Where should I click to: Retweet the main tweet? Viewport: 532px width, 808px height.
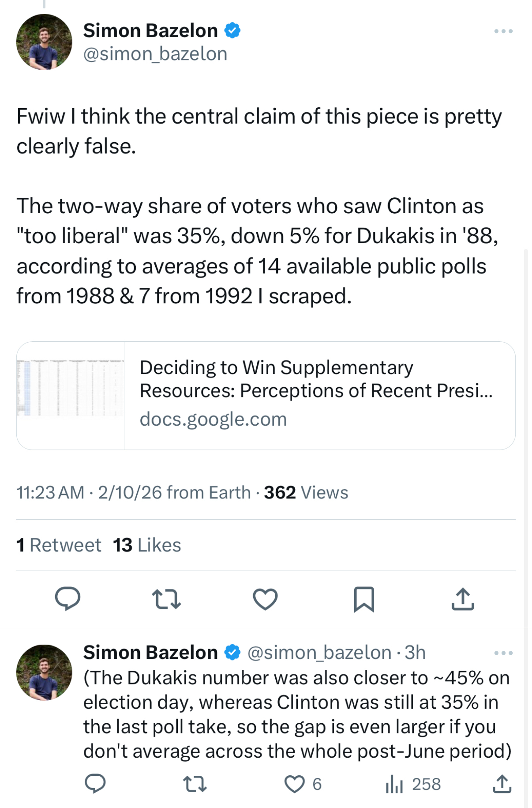tap(166, 599)
